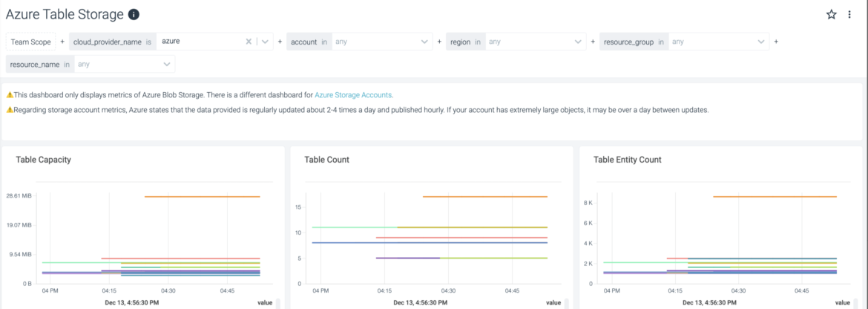The width and height of the screenshot is (868, 309).
Task: Open the resource_group filter dropdown
Action: [x=719, y=42]
